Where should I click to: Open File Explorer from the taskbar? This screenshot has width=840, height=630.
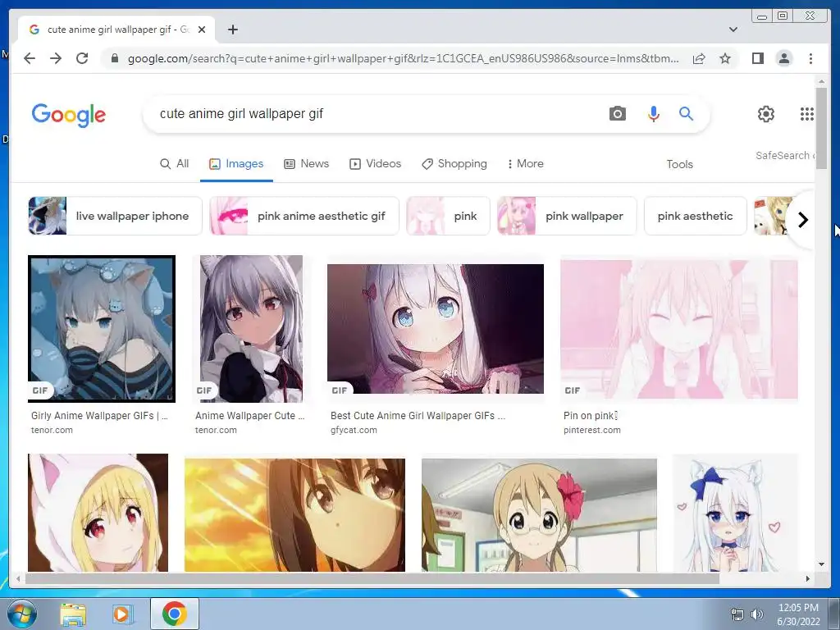click(x=73, y=614)
